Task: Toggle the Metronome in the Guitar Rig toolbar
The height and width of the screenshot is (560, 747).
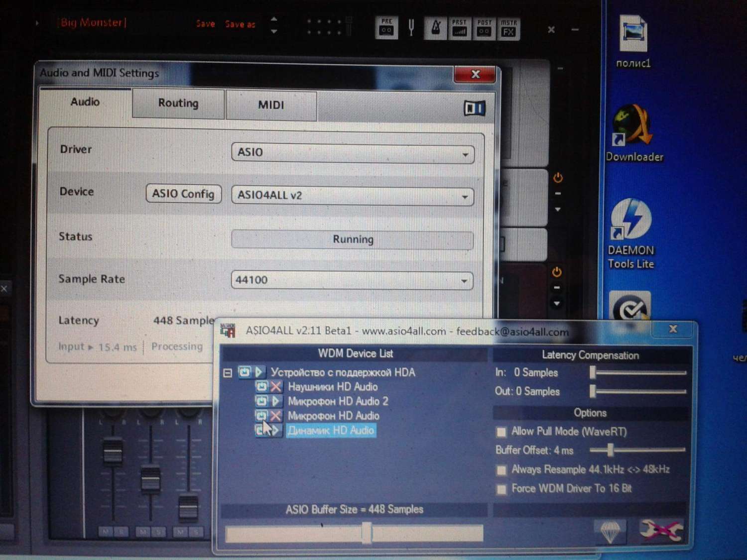Action: [435, 28]
